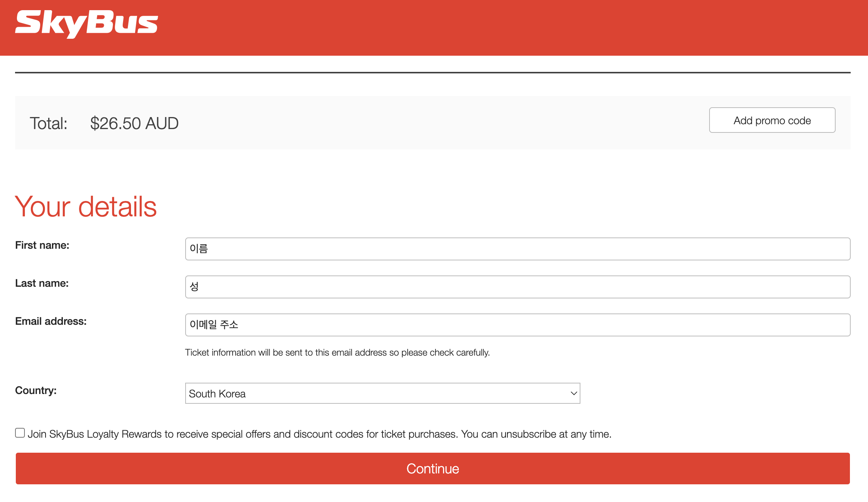Focus the First name input field
This screenshot has height=502, width=868.
tap(518, 249)
